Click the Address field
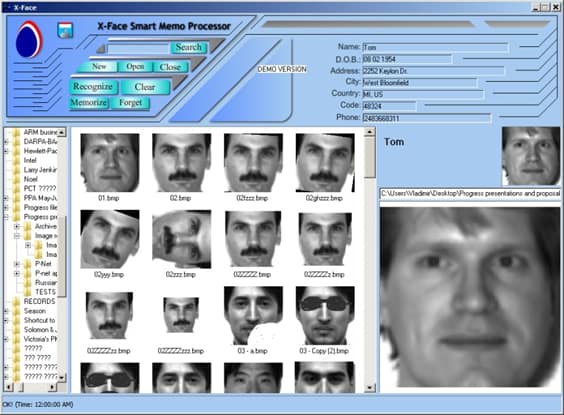Screen dimensions: 564x415 [x=433, y=71]
